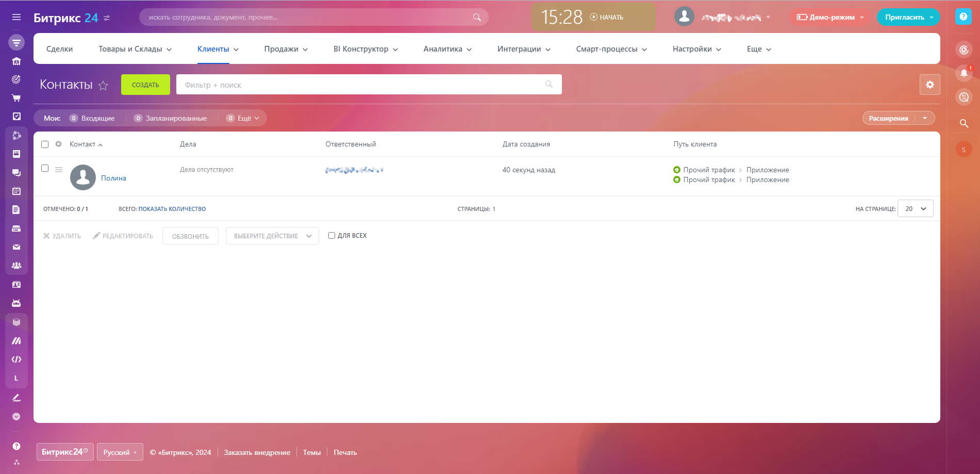This screenshot has width=980, height=474.
Task: Open the Русский language selector
Action: click(x=120, y=452)
